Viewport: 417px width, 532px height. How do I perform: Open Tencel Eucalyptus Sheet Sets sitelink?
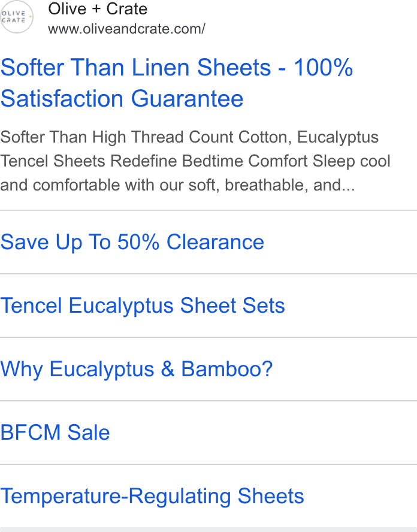[x=143, y=306]
